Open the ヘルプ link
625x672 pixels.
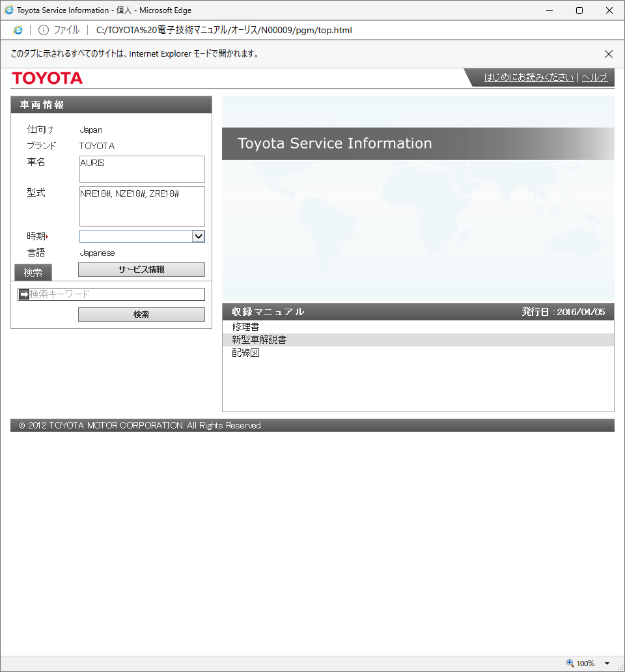[594, 77]
